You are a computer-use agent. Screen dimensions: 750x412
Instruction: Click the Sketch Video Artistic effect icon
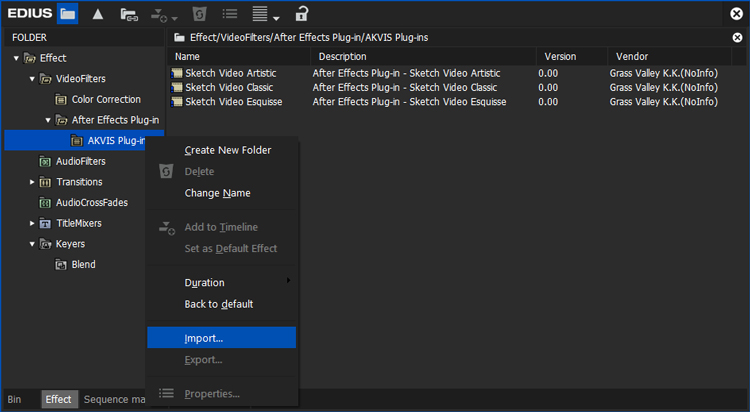(177, 73)
